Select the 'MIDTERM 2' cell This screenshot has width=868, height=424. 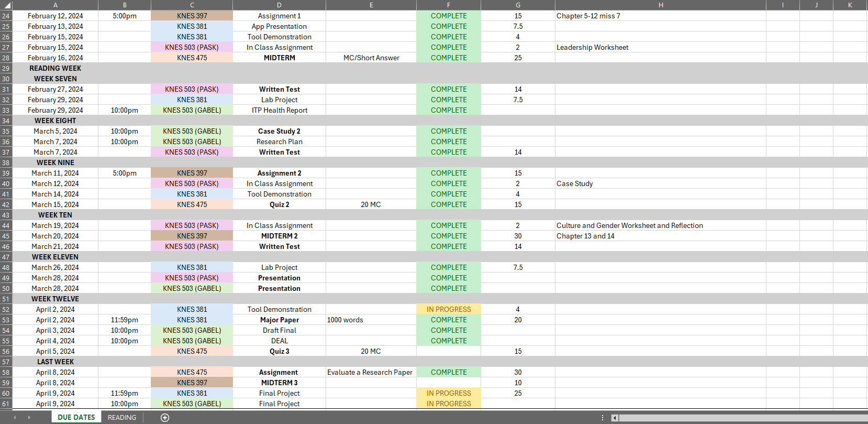pos(279,236)
